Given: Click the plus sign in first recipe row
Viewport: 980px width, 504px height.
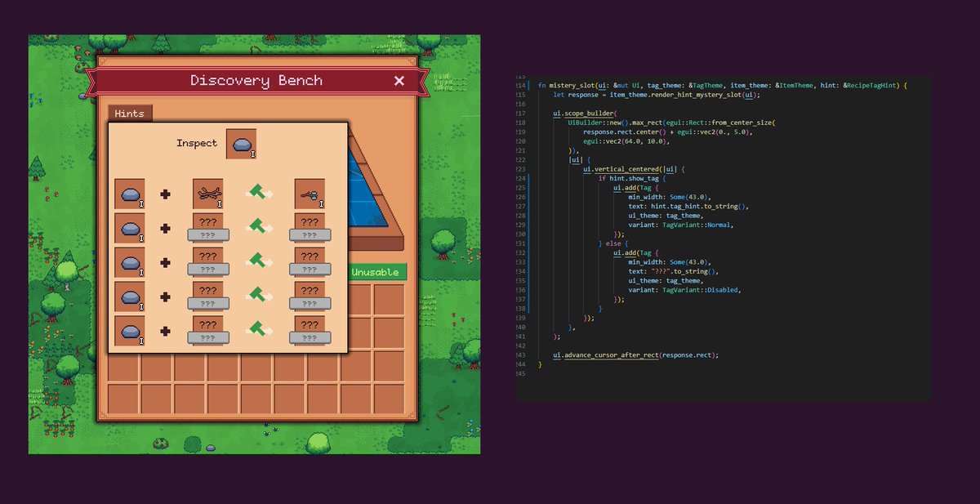Looking at the screenshot, I should [x=166, y=194].
